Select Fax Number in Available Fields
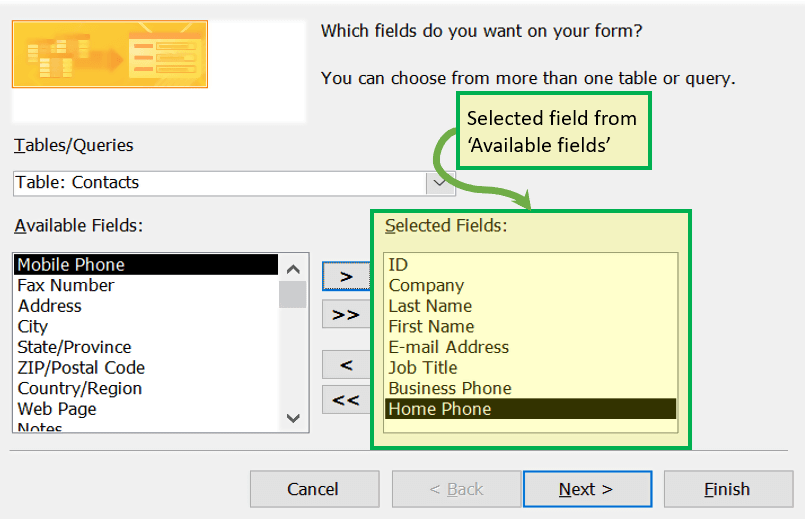Image resolution: width=805 pixels, height=519 pixels. 66,285
